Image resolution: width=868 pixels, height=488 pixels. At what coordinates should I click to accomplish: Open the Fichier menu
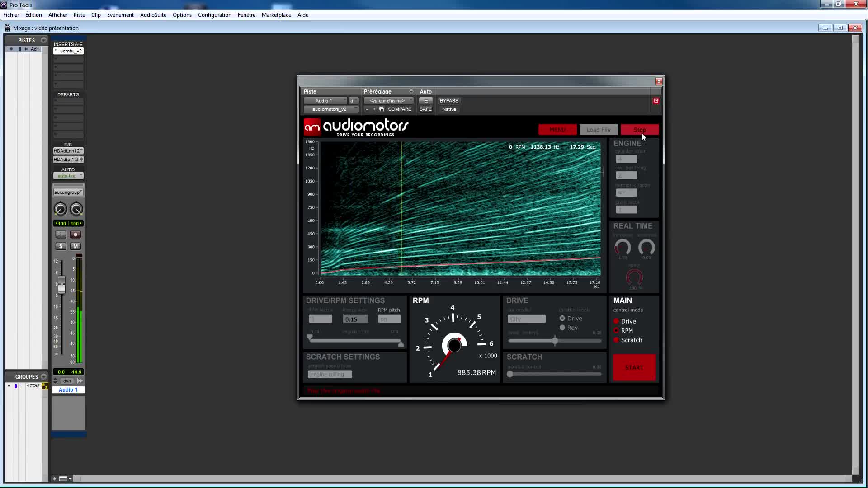[11, 15]
